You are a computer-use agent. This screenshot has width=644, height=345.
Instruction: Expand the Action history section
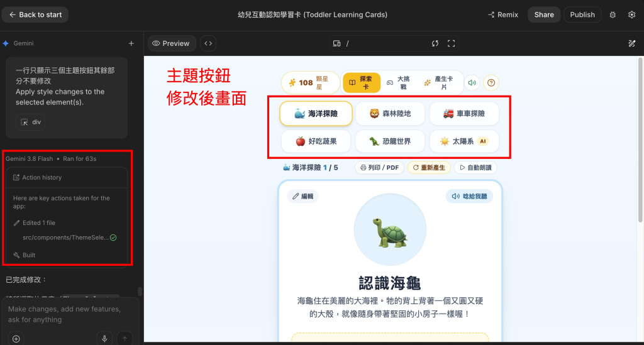[x=67, y=178]
